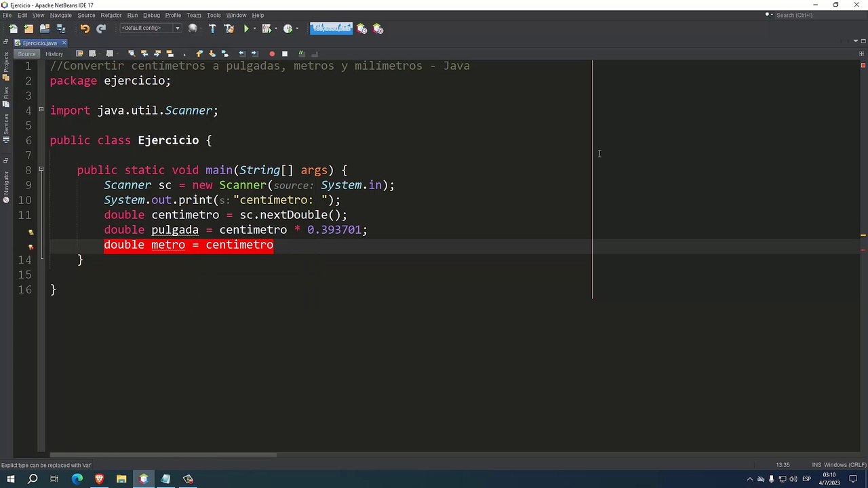Close the Ejercicio.java tab

click(64, 43)
